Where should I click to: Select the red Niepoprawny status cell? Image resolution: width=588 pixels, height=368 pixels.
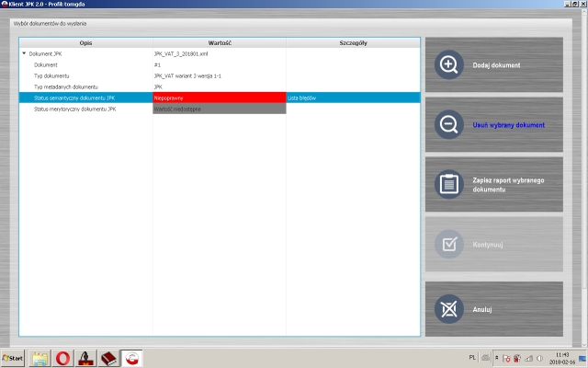(x=219, y=98)
